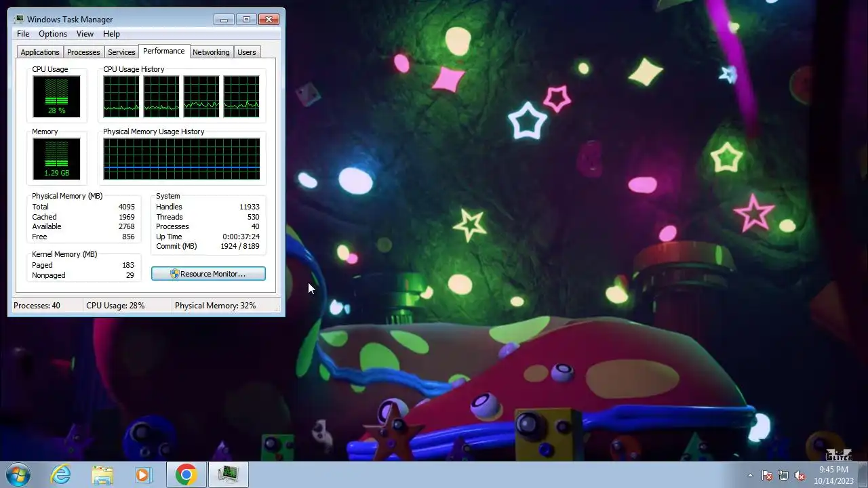Open Google Chrome taskbar icon

pos(186,474)
